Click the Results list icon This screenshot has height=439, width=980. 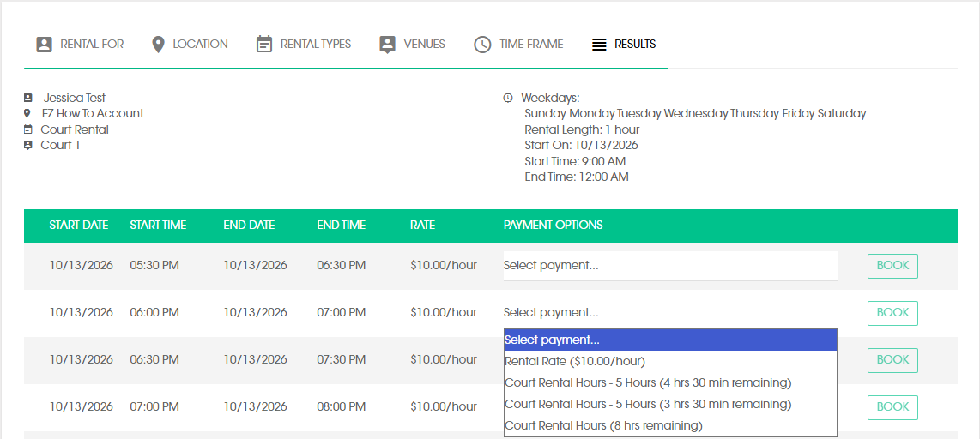point(599,45)
